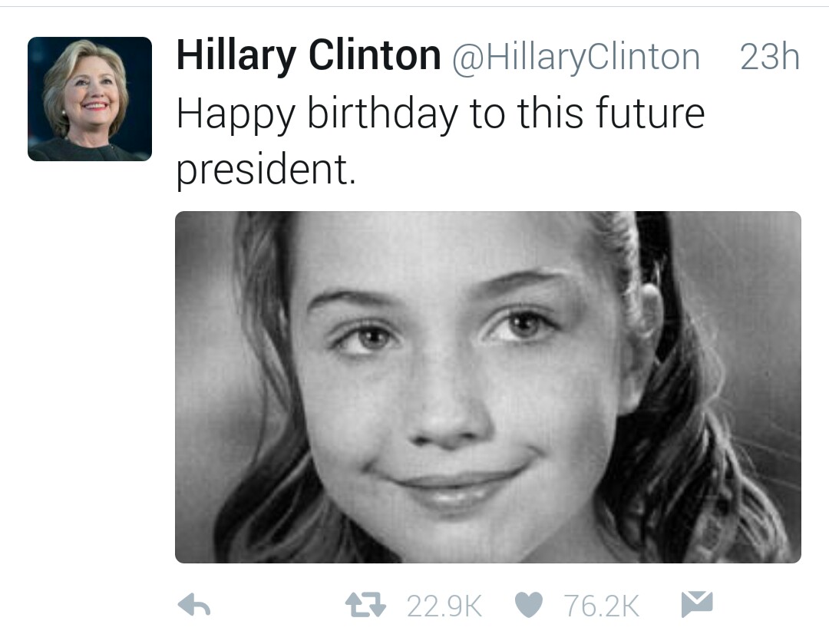The image size is (829, 644).
Task: Expand the black-and-white childhood photo
Action: [488, 387]
